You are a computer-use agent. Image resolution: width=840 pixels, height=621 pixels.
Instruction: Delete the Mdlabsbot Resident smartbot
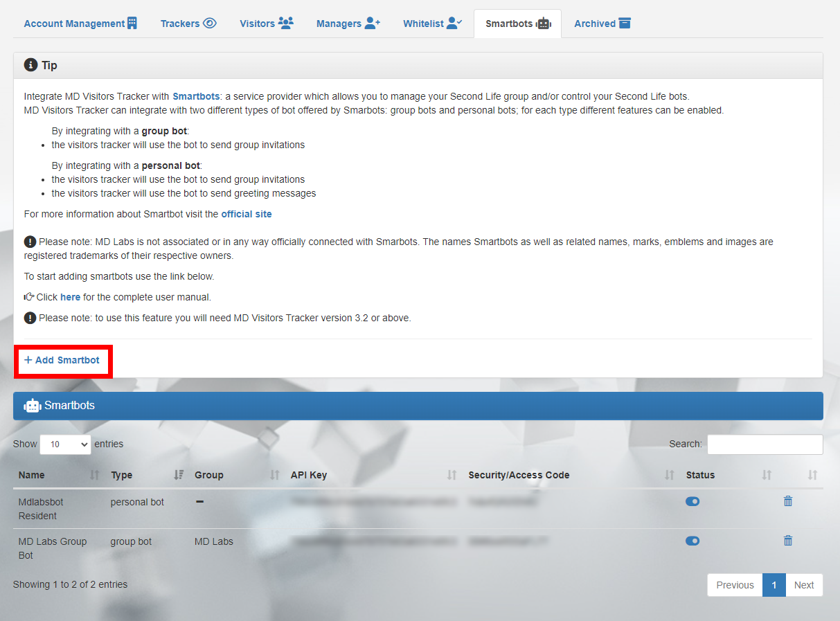click(787, 501)
